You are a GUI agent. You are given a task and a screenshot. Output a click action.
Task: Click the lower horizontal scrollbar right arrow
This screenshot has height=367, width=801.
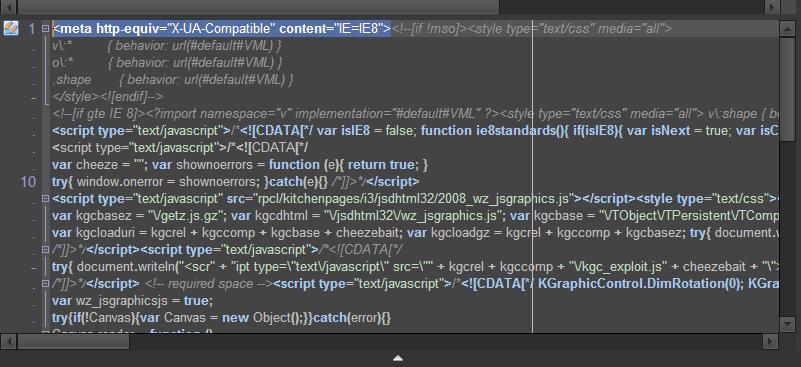[x=771, y=341]
